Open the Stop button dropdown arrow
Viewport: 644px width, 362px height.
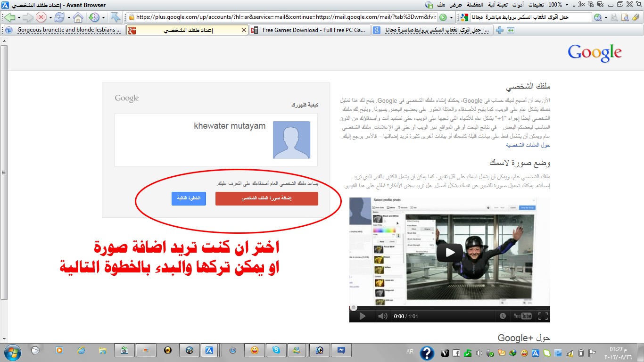point(50,17)
